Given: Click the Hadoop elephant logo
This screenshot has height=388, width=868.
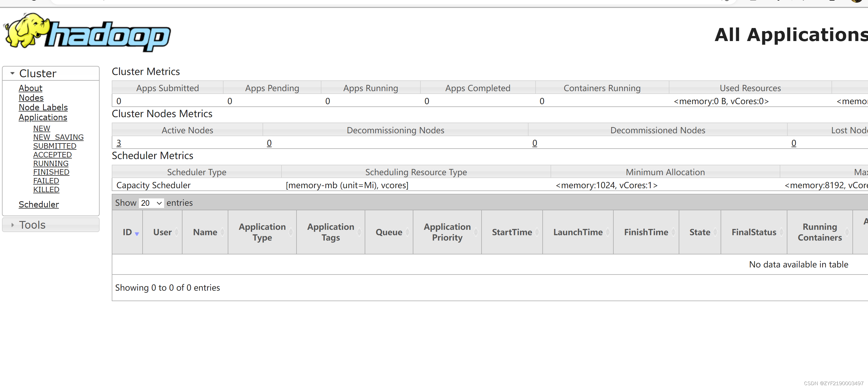Looking at the screenshot, I should pyautogui.click(x=87, y=33).
